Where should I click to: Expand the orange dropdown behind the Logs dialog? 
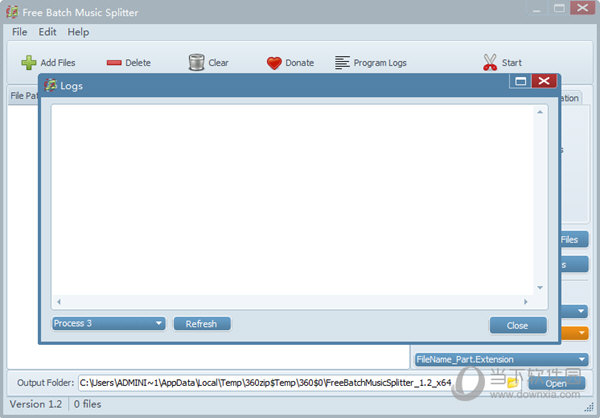point(575,333)
